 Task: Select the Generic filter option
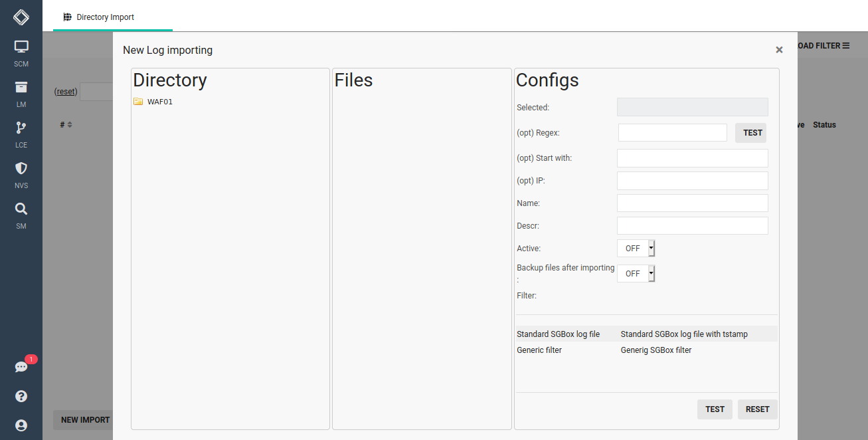[x=539, y=350]
